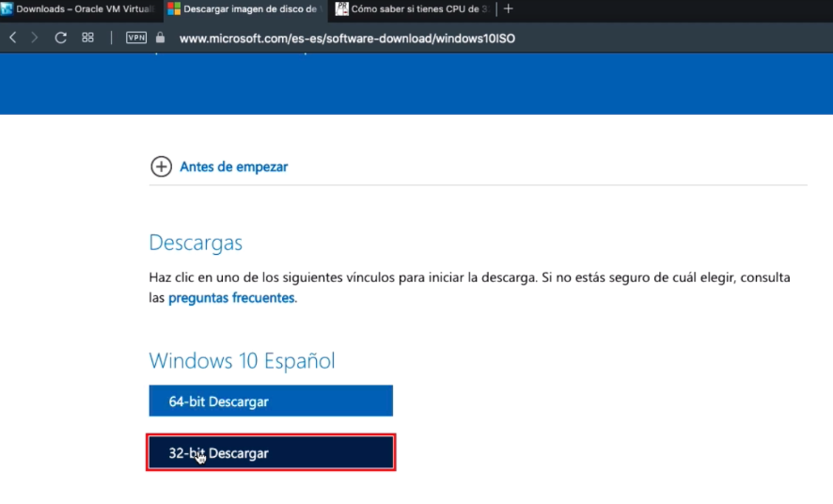
Task: Open the Antes de empezar link
Action: point(234,166)
